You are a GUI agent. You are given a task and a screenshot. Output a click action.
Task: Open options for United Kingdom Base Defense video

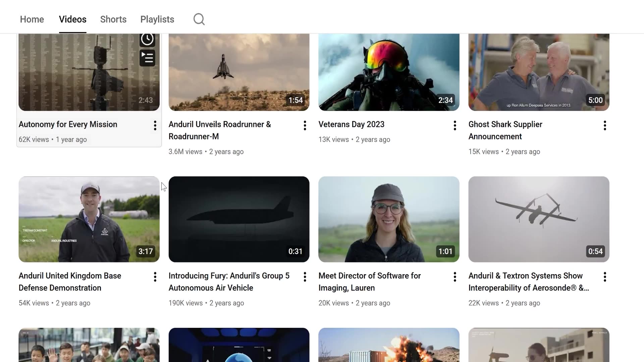tap(155, 277)
